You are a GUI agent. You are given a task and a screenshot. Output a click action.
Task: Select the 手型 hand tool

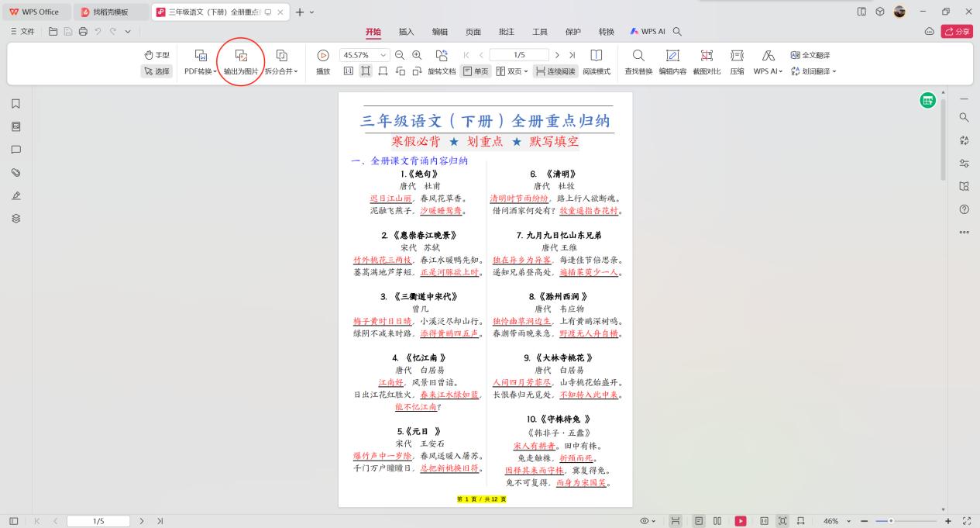pos(156,53)
